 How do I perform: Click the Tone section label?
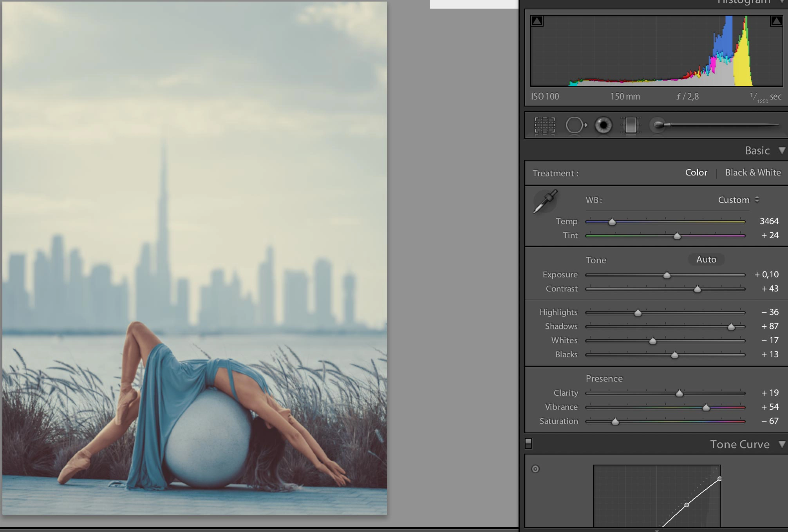[x=596, y=260]
